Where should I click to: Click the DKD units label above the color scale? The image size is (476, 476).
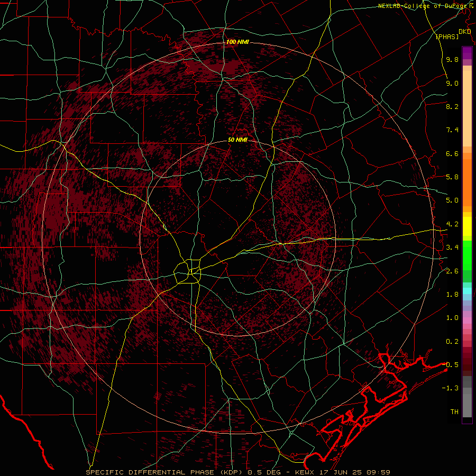pyautogui.click(x=464, y=32)
